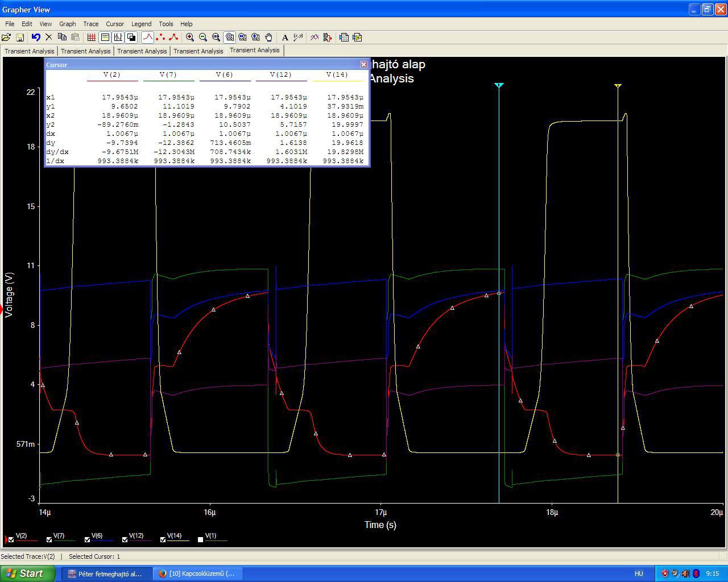Click the Add Text 'A' icon
The width and height of the screenshot is (728, 582).
pyautogui.click(x=285, y=38)
